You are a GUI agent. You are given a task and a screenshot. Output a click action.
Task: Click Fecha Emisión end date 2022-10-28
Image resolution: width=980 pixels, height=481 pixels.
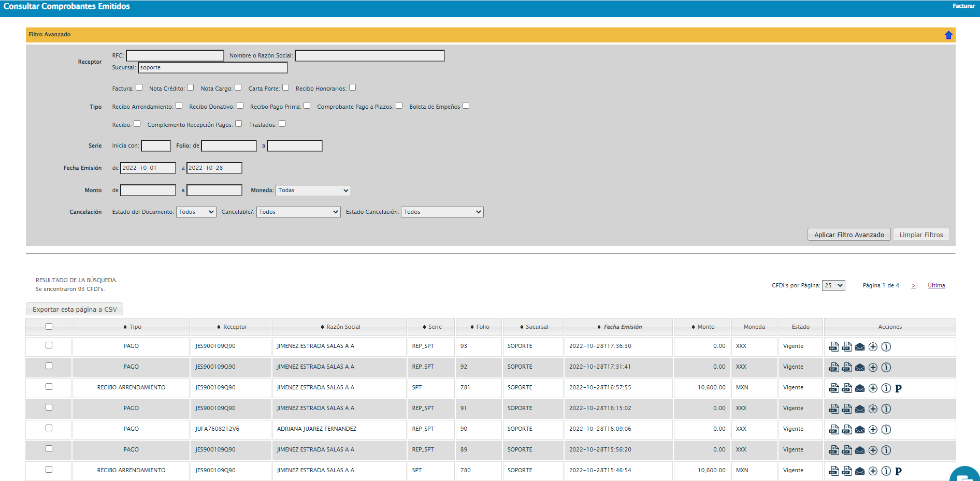pos(214,168)
